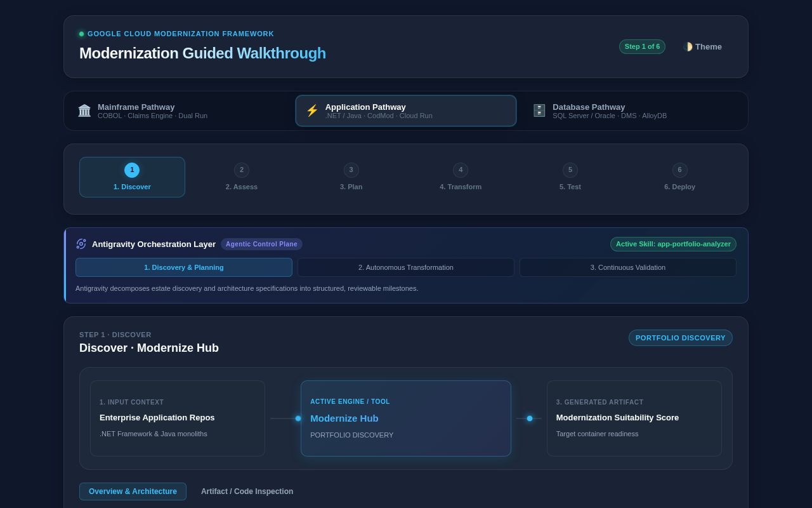The width and height of the screenshot is (812, 508).
Task: Go to step 5. Test
Action: click(570, 177)
